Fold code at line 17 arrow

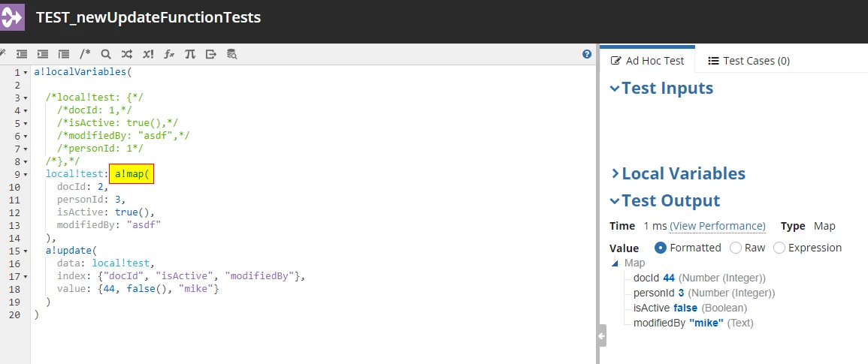click(x=26, y=277)
